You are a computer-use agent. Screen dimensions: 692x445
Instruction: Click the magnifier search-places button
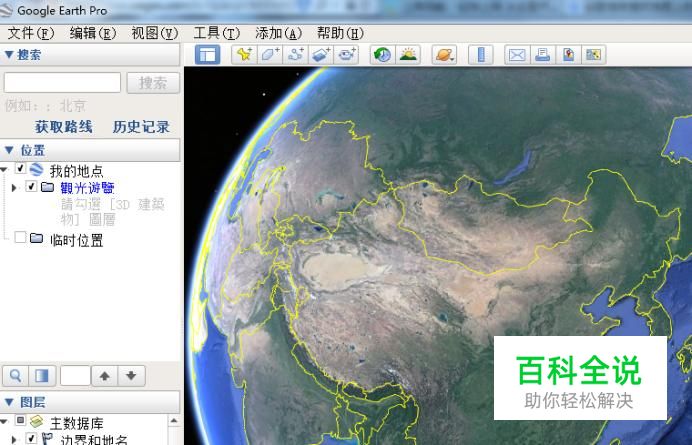(15, 376)
